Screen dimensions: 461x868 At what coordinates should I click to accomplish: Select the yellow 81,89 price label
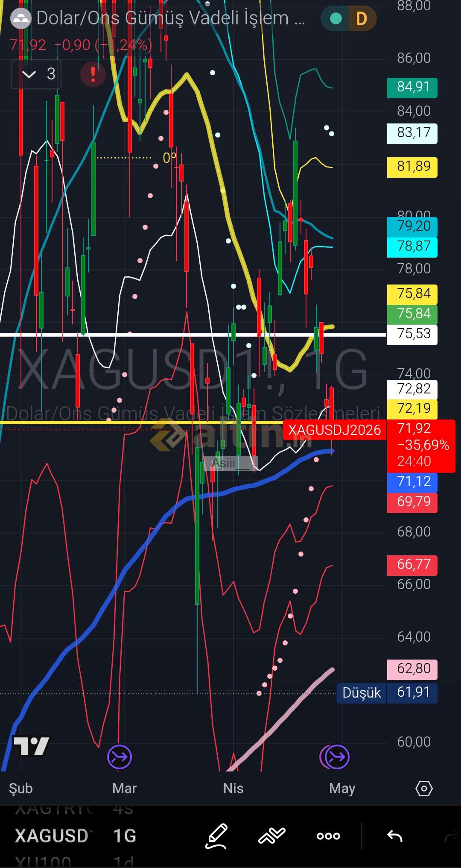pos(412,167)
